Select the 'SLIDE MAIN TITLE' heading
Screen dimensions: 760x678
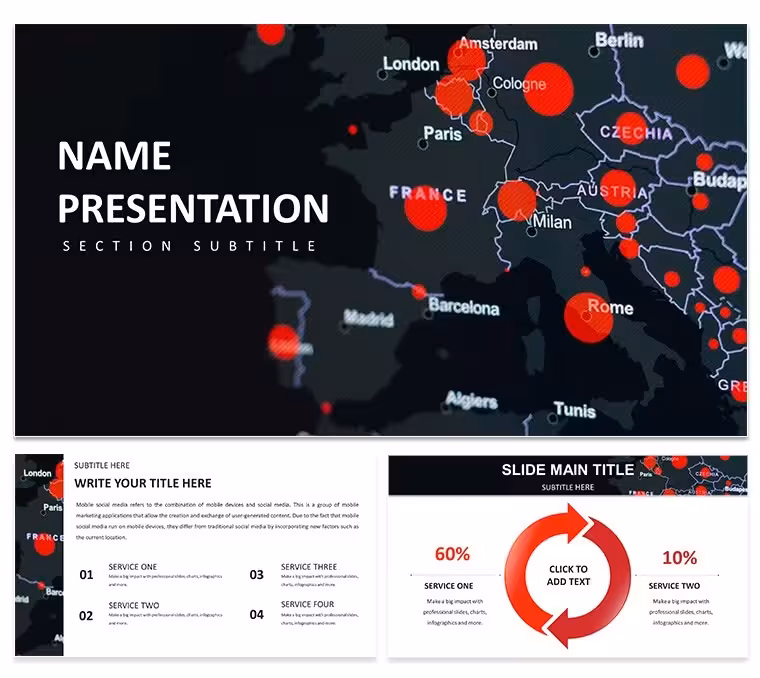pos(568,470)
